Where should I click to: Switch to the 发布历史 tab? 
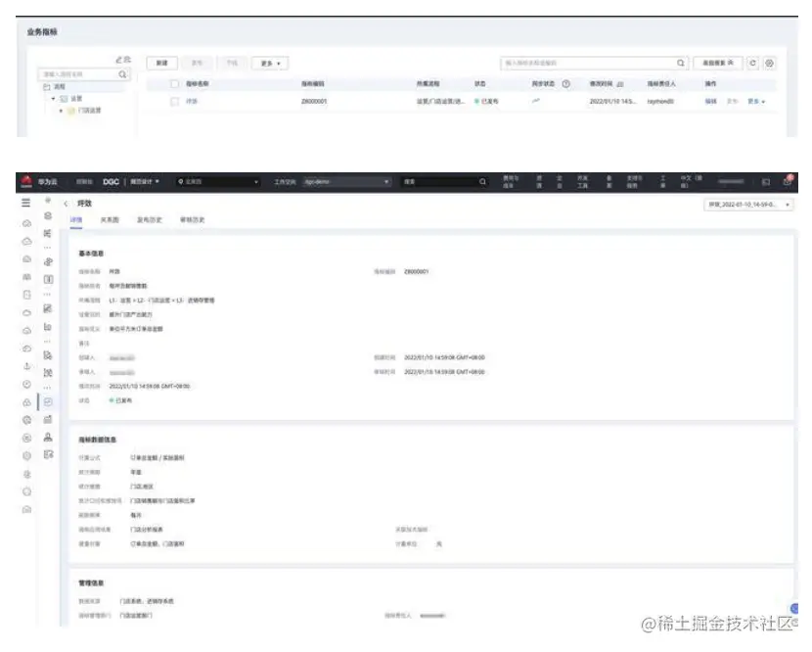click(149, 219)
